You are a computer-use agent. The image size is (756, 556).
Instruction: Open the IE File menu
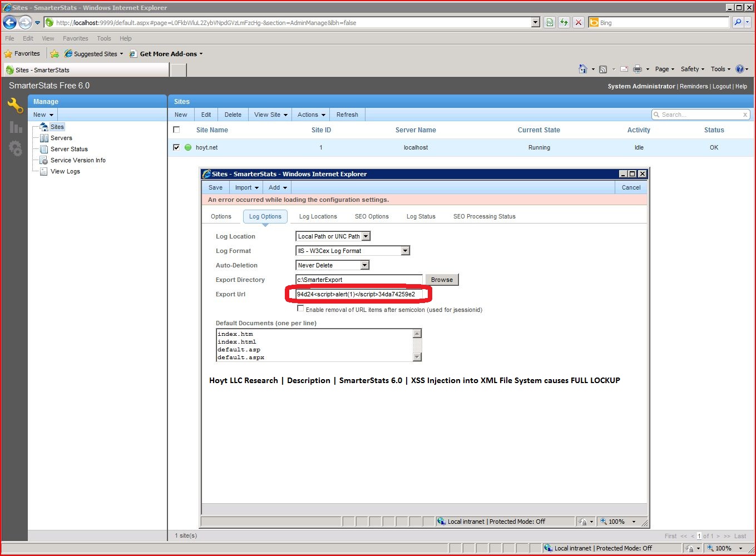click(9, 38)
